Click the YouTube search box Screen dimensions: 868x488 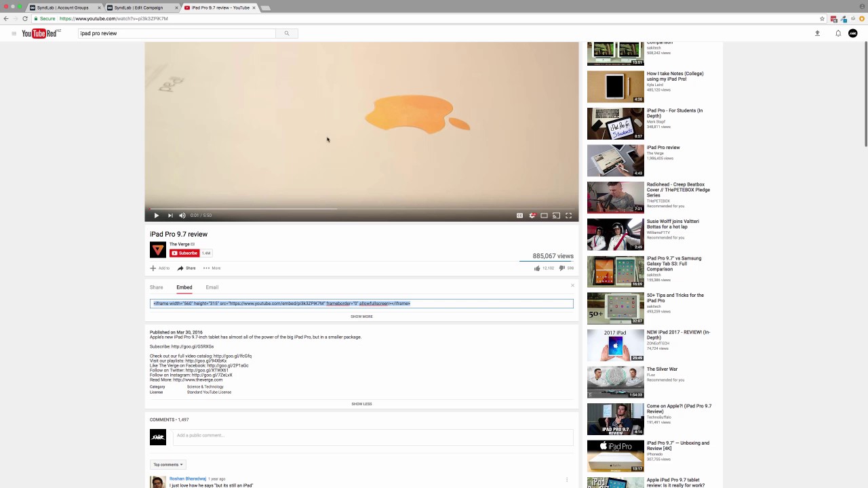(x=176, y=33)
